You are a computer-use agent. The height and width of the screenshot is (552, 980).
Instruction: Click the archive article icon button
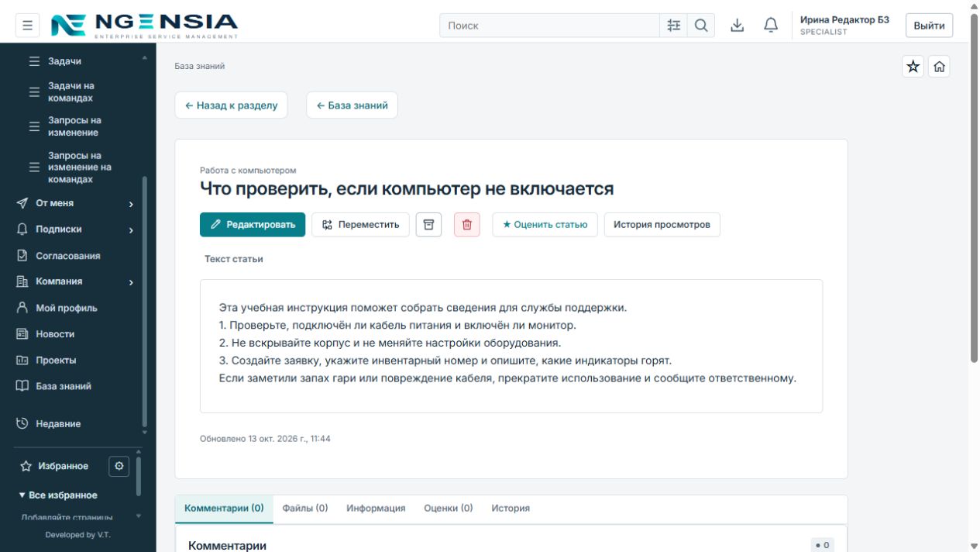click(x=428, y=225)
